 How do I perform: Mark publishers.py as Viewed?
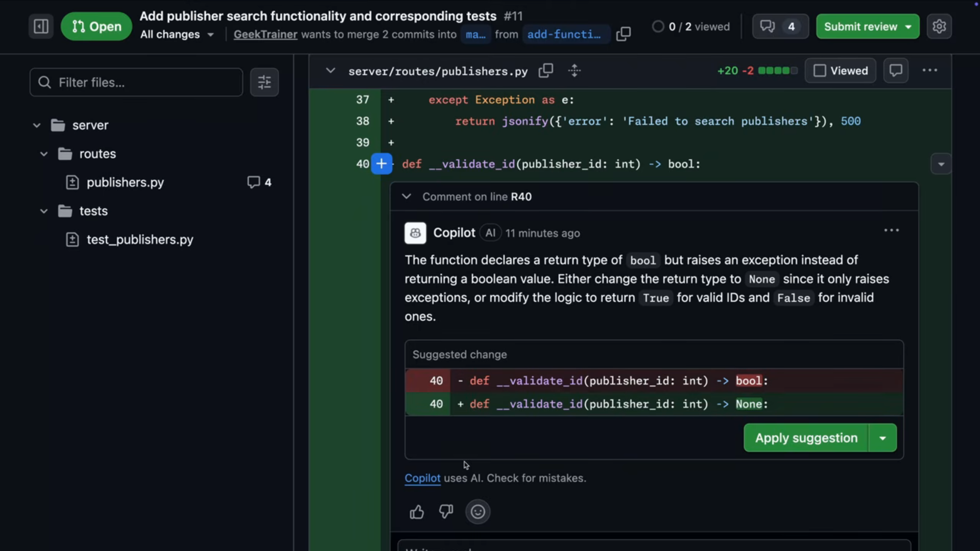(x=841, y=70)
